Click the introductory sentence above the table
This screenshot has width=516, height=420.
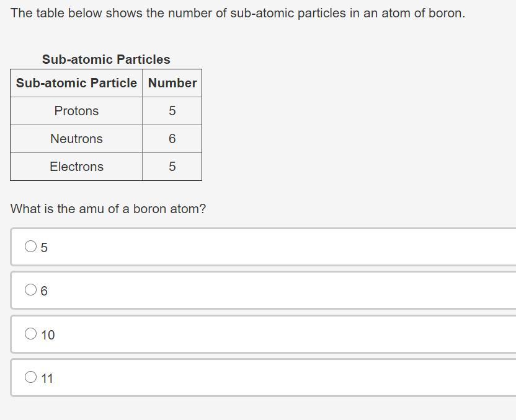(238, 13)
